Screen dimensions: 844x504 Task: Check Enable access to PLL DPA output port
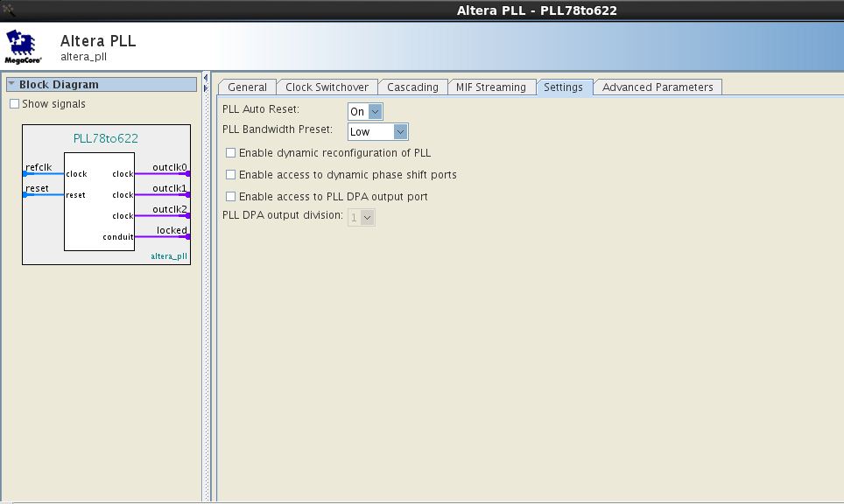pyautogui.click(x=230, y=197)
